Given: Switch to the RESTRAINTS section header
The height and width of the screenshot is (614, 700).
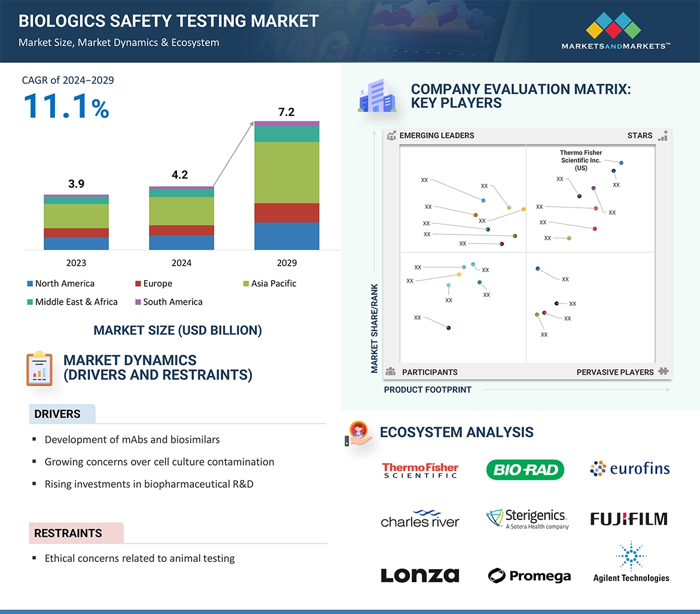Looking at the screenshot, I should tap(68, 533).
